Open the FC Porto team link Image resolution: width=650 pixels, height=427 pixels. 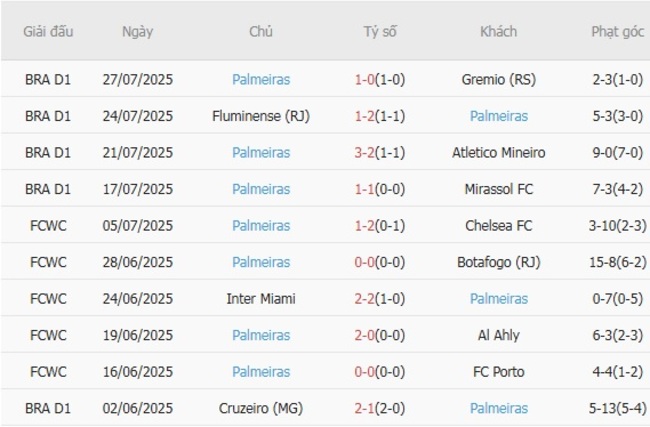498,372
